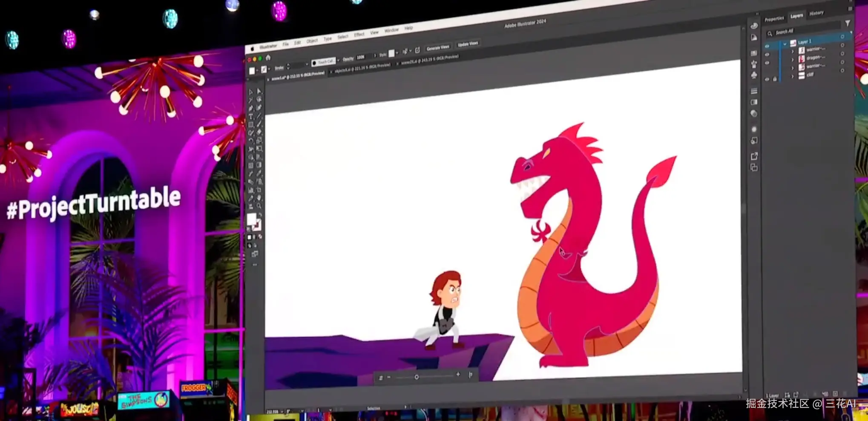Image resolution: width=868 pixels, height=421 pixels.
Task: Select the Paintbrush tool
Action: [x=259, y=124]
